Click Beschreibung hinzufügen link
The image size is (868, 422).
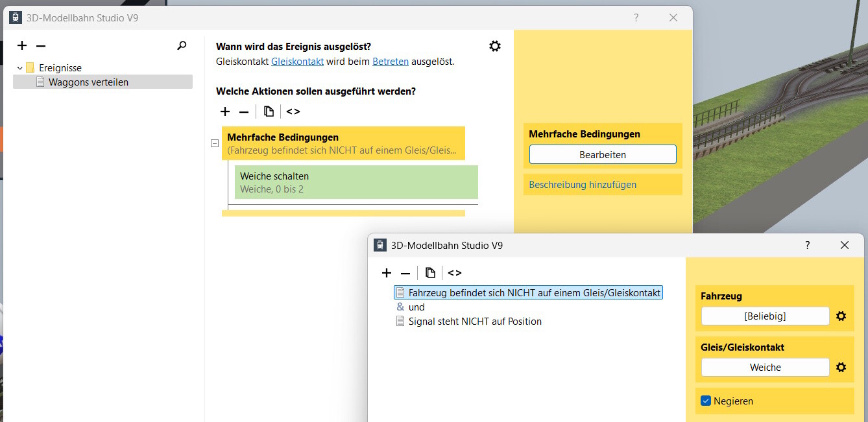click(x=583, y=185)
